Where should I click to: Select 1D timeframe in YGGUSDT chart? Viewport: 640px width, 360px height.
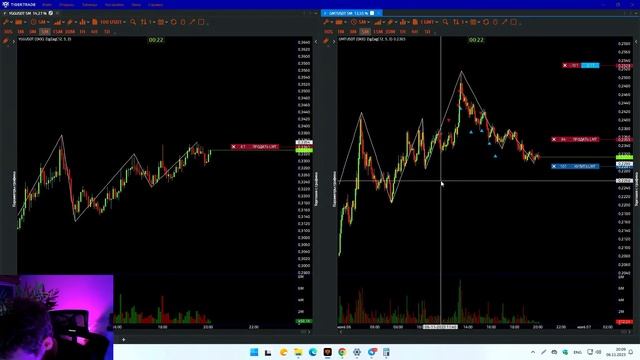(x=107, y=31)
